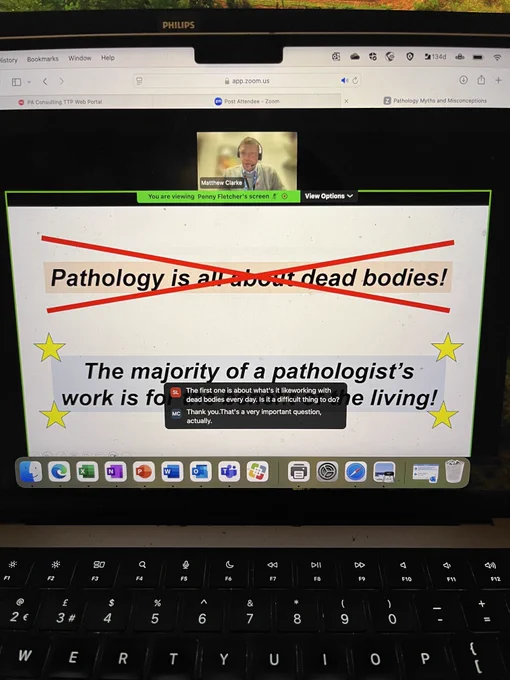
Task: Open the minimized window in the Dock
Action: coord(425,472)
